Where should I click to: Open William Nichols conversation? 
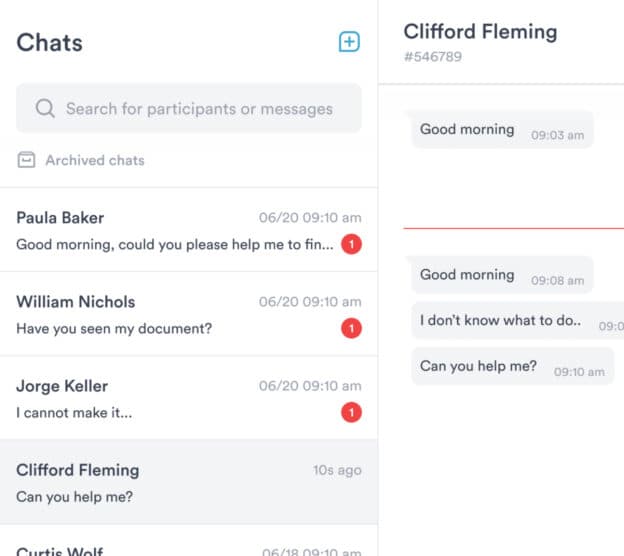(170, 314)
